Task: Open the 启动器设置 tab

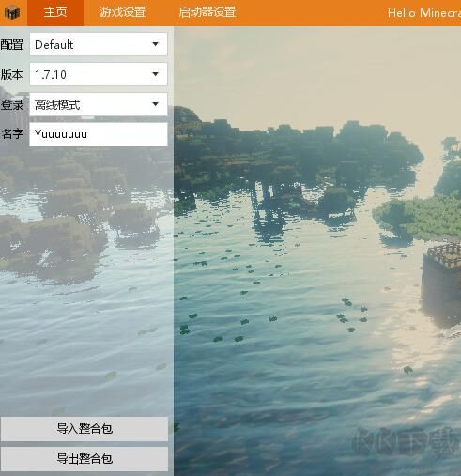Action: tap(207, 12)
